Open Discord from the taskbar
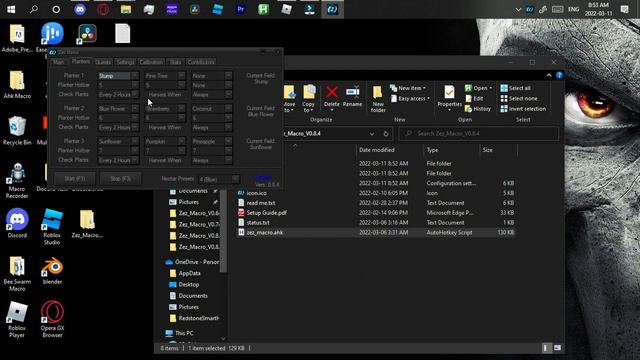The width and height of the screenshot is (640, 360). [80, 9]
